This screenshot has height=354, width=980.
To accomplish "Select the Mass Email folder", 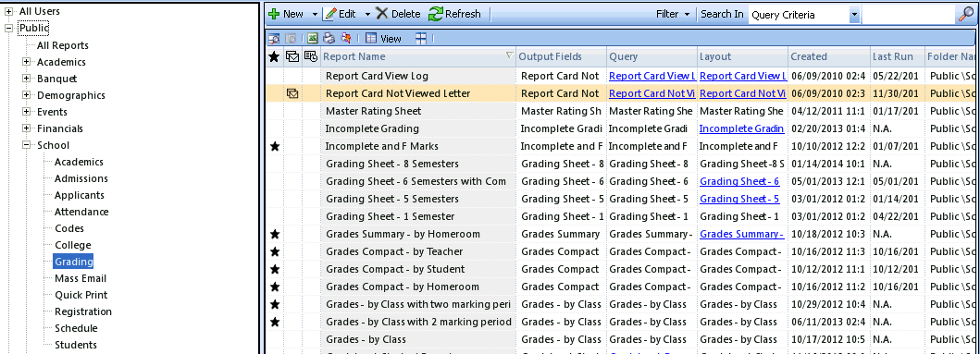I will pos(81,278).
